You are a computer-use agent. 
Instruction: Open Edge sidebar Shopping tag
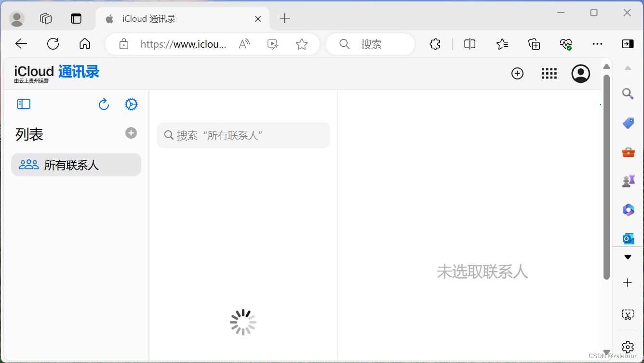[x=628, y=123]
